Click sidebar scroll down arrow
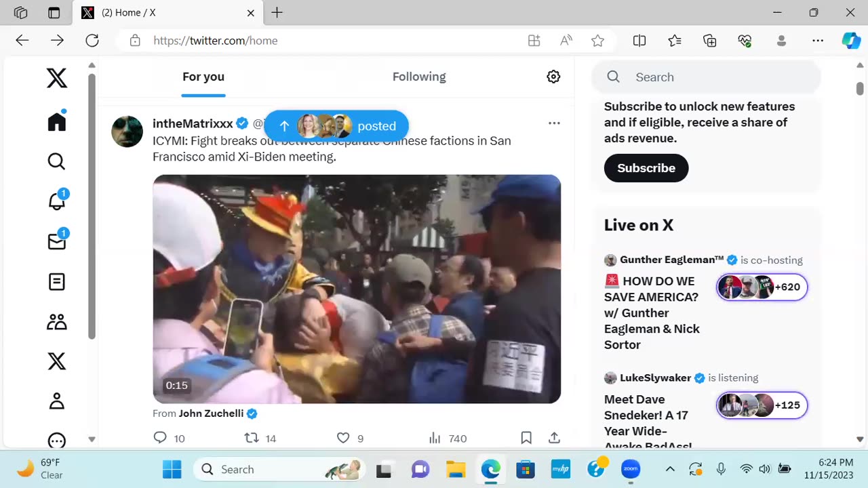The height and width of the screenshot is (488, 868). [x=92, y=439]
